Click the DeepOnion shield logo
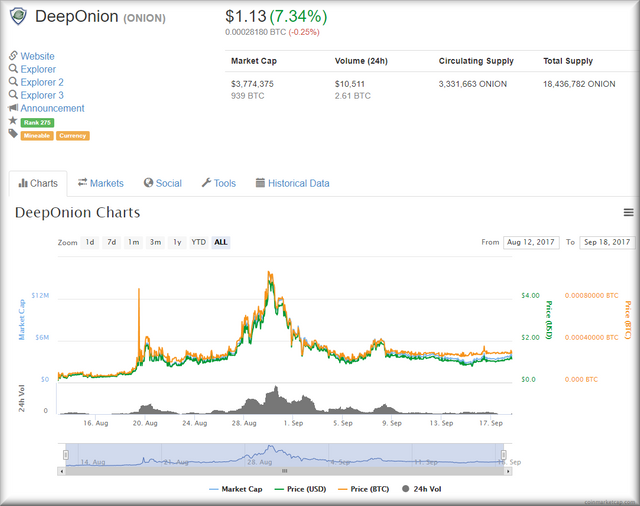640x506 pixels. pyautogui.click(x=18, y=16)
